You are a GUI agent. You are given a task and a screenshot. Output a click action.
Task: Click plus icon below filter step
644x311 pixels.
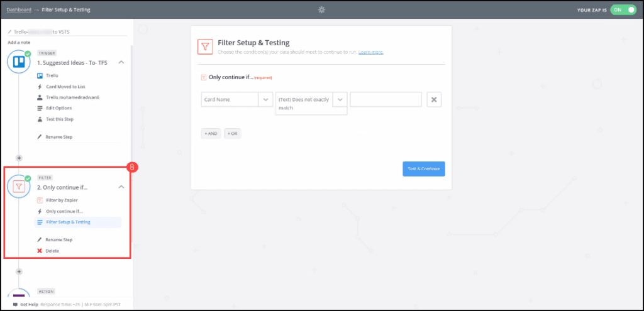(19, 271)
